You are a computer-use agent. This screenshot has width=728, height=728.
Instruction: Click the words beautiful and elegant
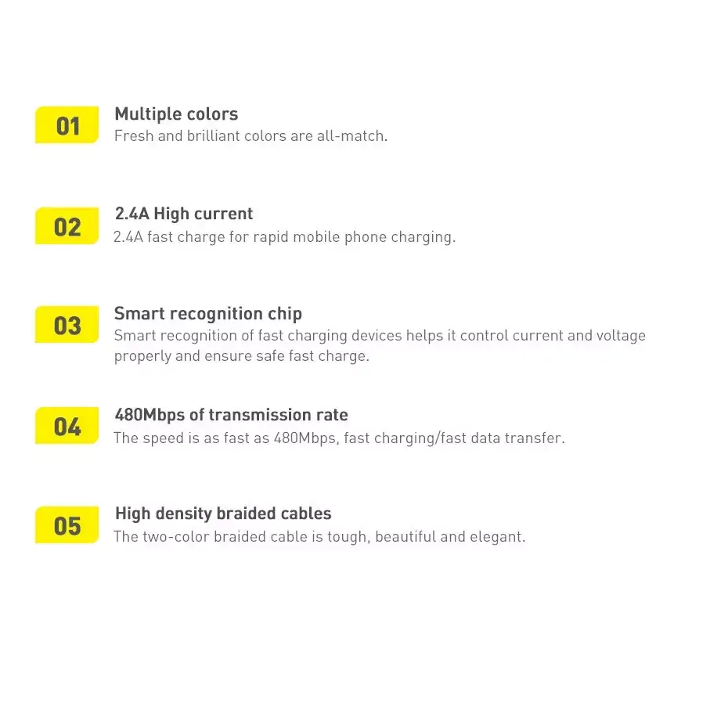coord(450,537)
